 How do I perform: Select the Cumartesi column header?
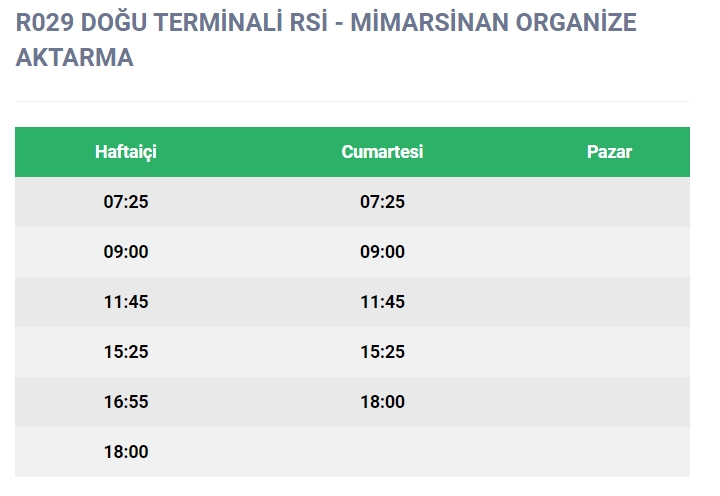tap(382, 152)
